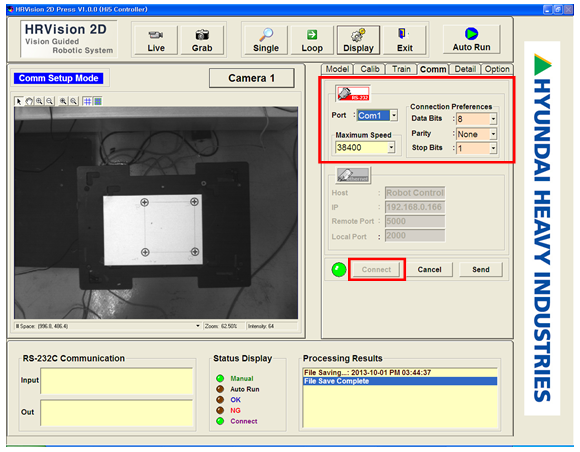
Task: Expand the Space coordinates dropdown below image
Action: tap(198, 326)
